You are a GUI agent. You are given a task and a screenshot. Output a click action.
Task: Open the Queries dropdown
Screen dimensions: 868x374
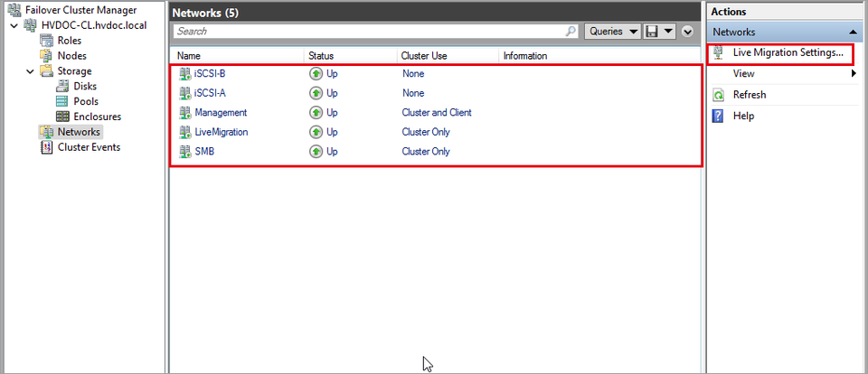pyautogui.click(x=613, y=32)
